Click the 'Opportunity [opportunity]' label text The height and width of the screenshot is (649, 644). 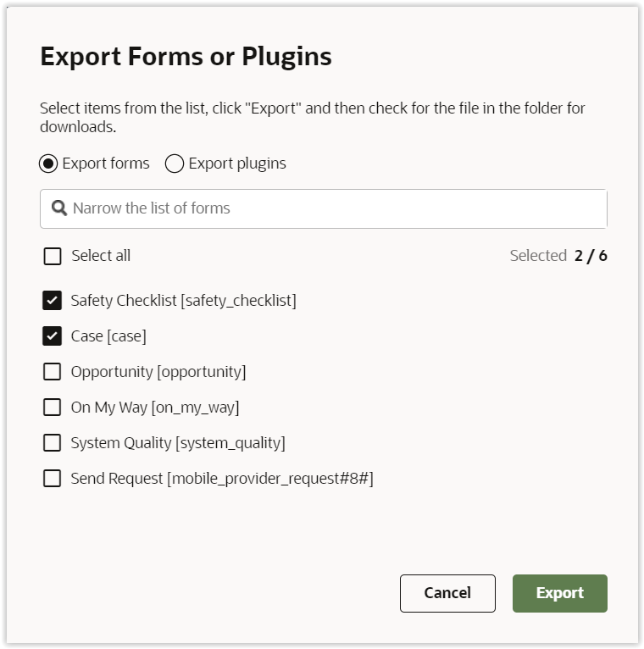tap(158, 372)
